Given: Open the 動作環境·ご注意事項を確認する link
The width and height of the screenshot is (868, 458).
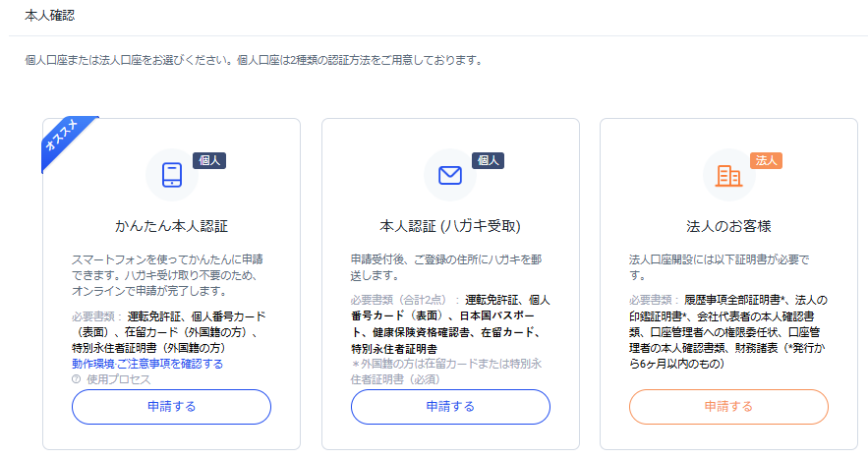Looking at the screenshot, I should [x=147, y=364].
